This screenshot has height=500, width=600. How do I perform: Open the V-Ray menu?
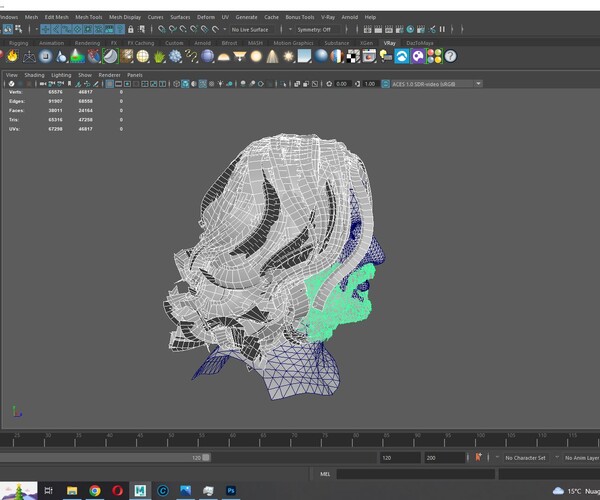point(328,17)
